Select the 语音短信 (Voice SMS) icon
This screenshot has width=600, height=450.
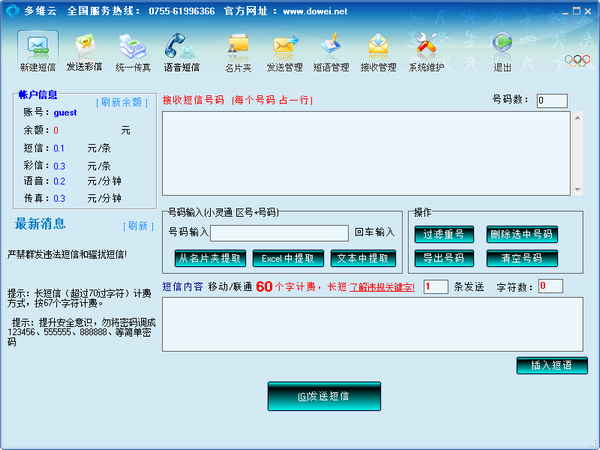tap(181, 51)
